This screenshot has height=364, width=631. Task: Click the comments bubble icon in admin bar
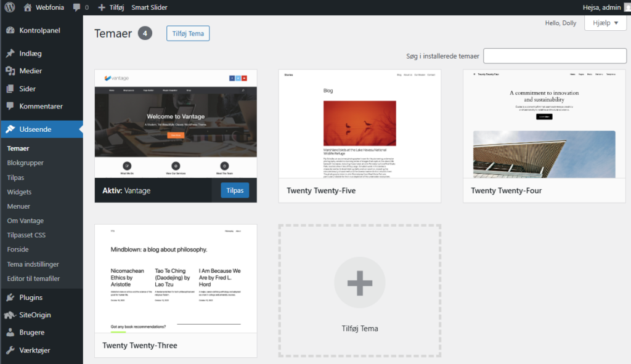[76, 7]
